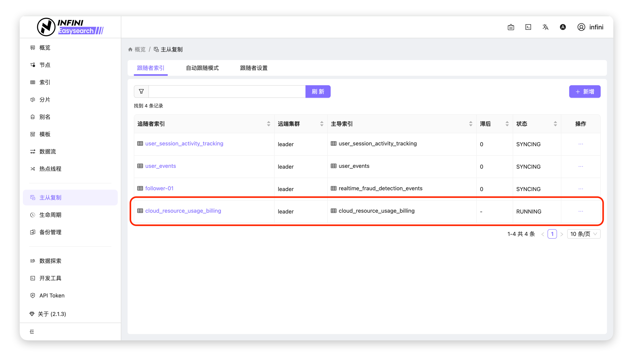Sort by 滞后 column
This screenshot has height=364, width=633.
(507, 124)
